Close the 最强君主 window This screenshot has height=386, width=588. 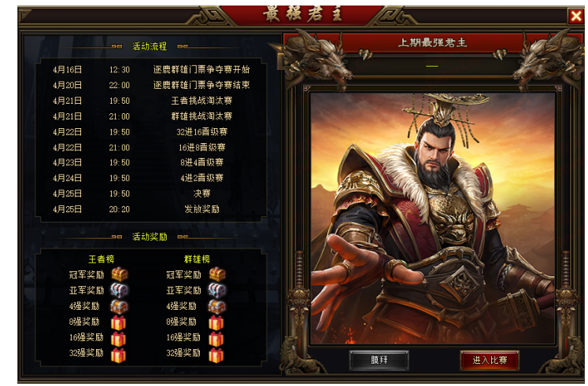point(576,17)
